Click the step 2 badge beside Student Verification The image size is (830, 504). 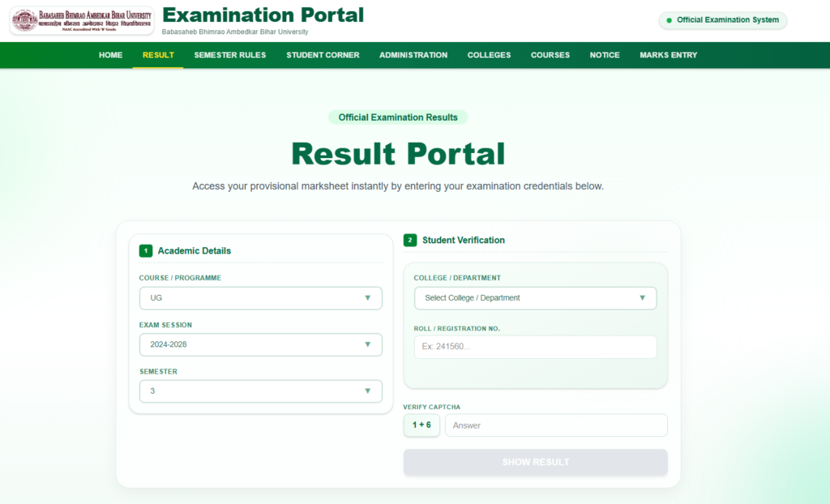click(409, 241)
